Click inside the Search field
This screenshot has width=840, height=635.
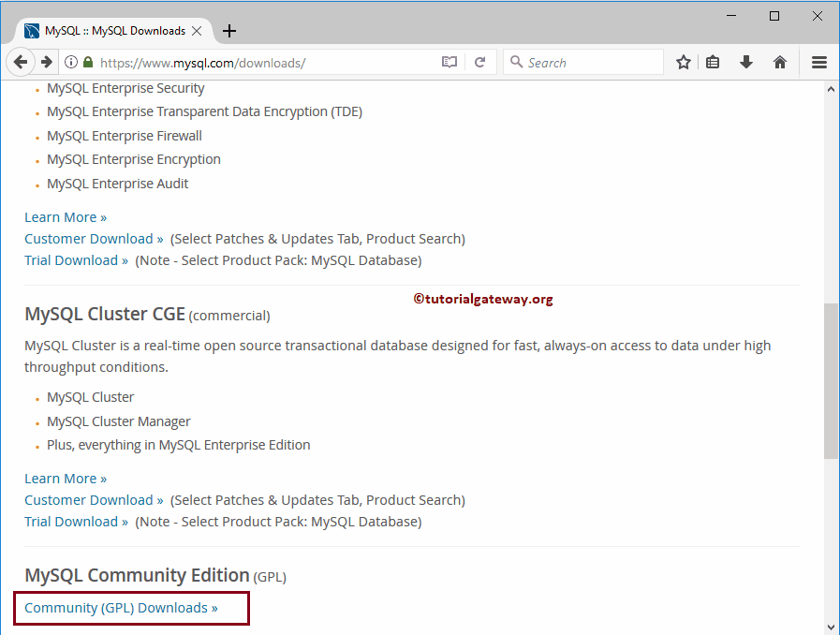pyautogui.click(x=581, y=62)
